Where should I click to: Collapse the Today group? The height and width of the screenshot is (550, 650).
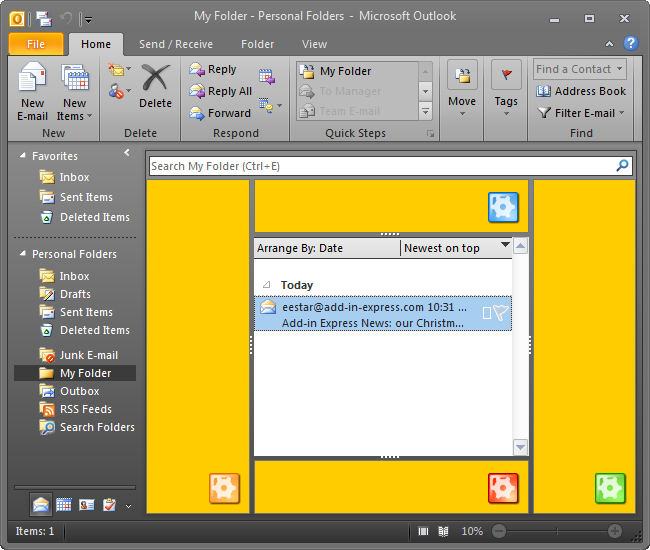point(267,285)
